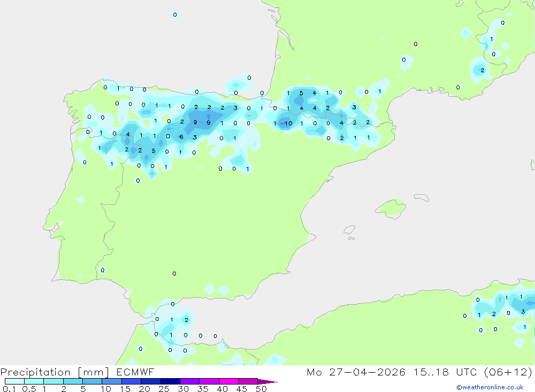Select the 45–50 mm legend color swatch

tap(248, 381)
